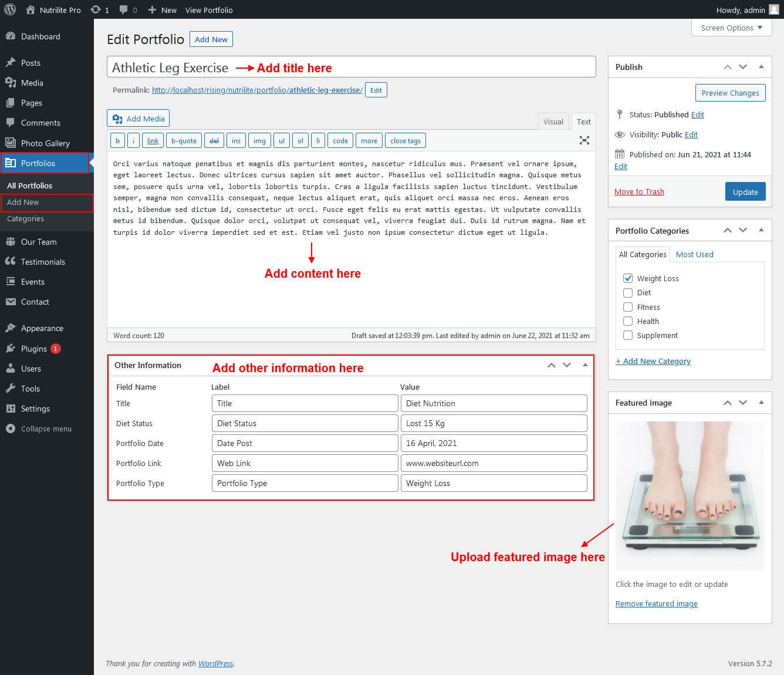Expand the Screen Options dropdown
Viewport: 784px width, 675px height.
pyautogui.click(x=731, y=28)
